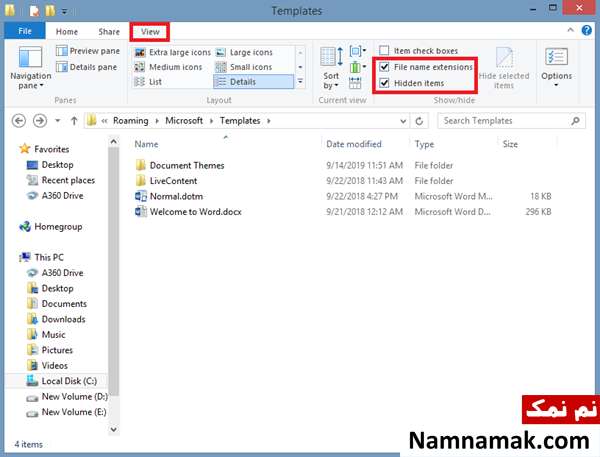The height and width of the screenshot is (457, 600).
Task: Collapse the ribbon with the chevron
Action: [570, 30]
